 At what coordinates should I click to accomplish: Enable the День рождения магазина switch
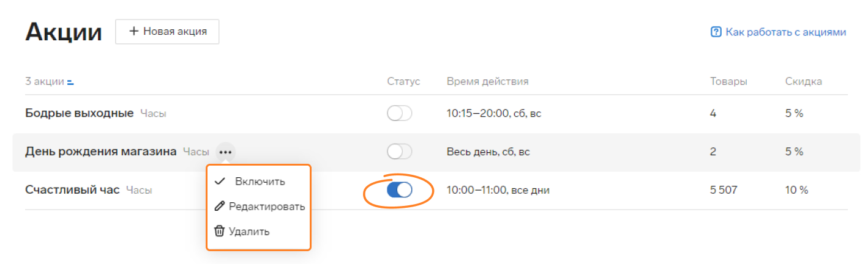(400, 152)
